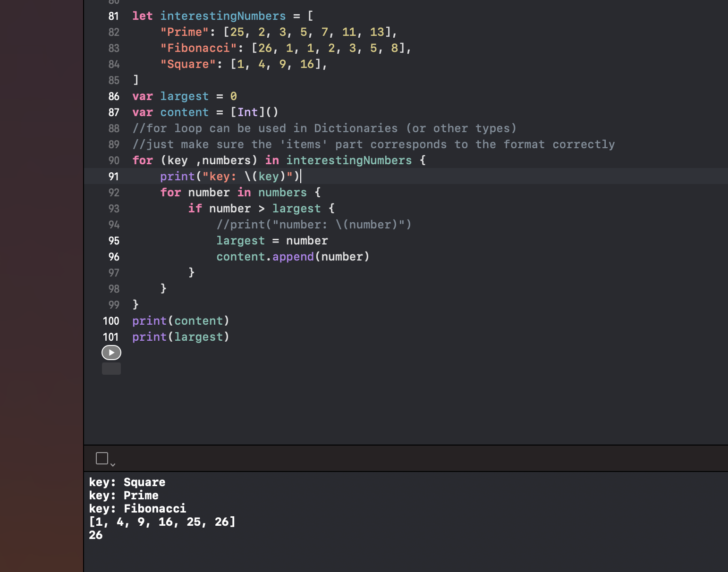Click the divider above the debug bar
The width and height of the screenshot is (728, 572).
[x=406, y=445]
